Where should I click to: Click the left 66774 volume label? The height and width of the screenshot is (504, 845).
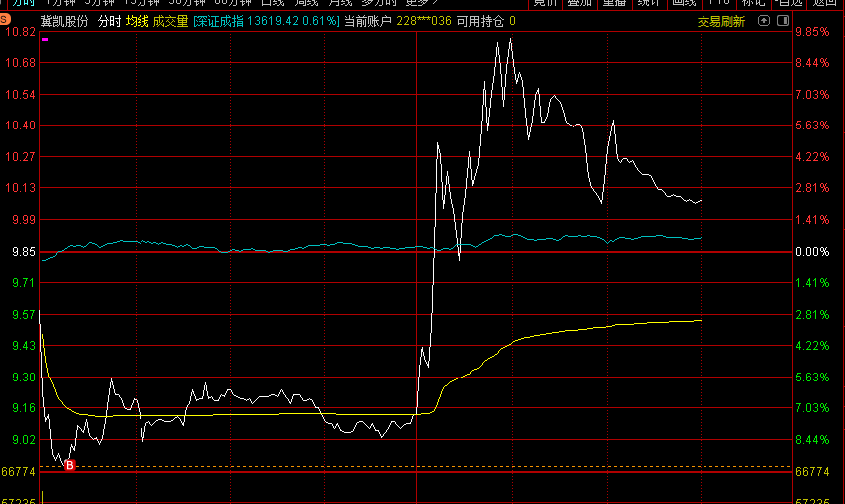tap(18, 472)
